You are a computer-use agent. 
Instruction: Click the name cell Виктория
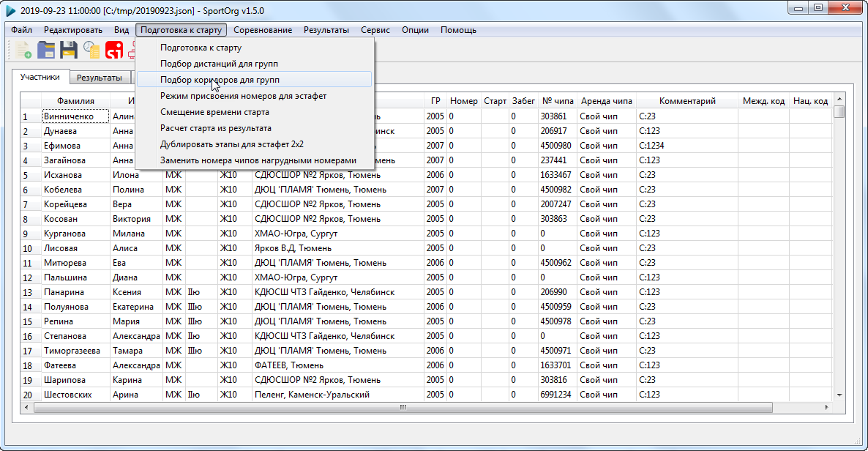pos(136,219)
